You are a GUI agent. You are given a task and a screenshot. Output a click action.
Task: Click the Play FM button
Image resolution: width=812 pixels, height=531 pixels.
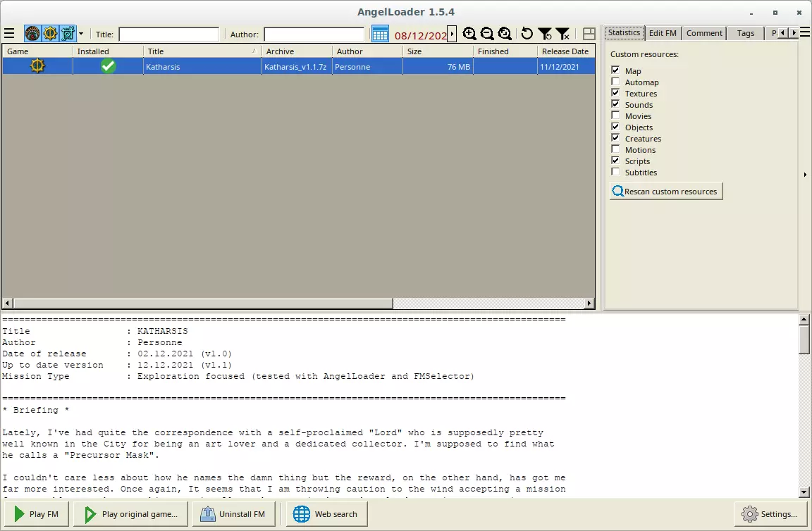pos(36,514)
